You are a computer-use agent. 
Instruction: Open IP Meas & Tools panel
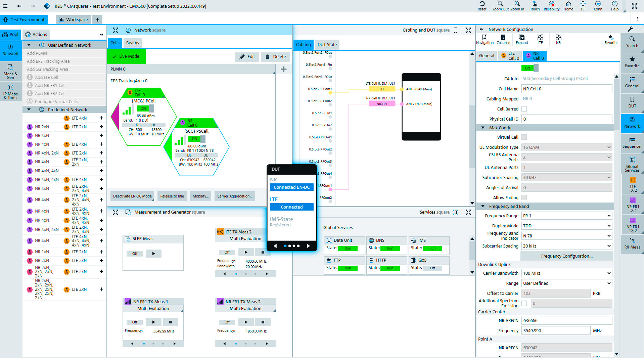(x=10, y=91)
